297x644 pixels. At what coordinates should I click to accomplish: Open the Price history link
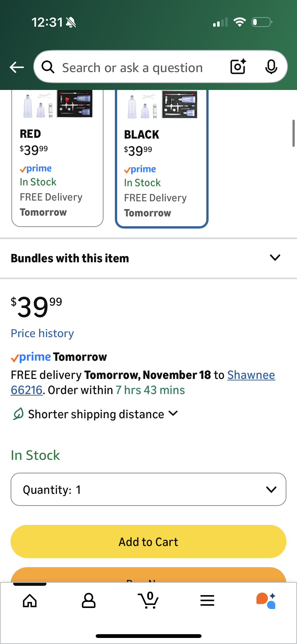point(42,333)
